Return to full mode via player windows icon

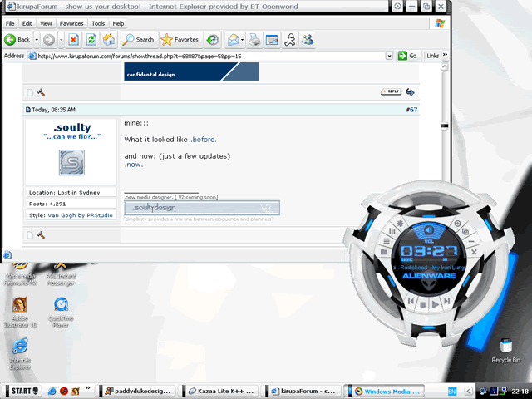(465, 231)
